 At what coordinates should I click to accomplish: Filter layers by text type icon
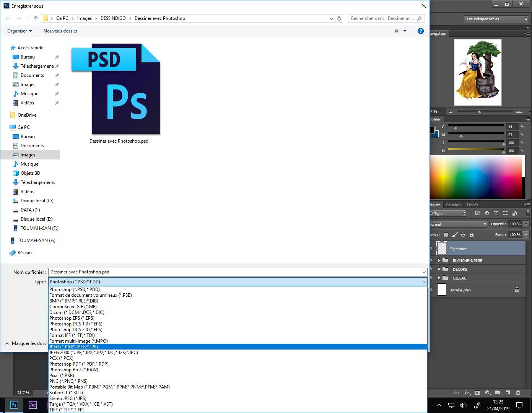pyautogui.click(x=496, y=213)
